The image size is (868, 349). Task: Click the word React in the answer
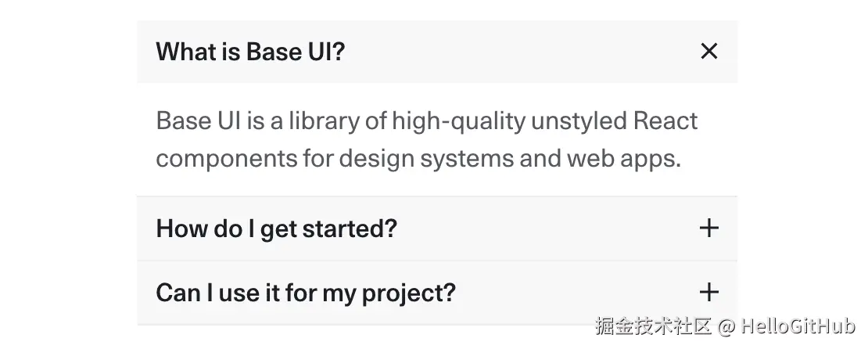[x=665, y=121]
